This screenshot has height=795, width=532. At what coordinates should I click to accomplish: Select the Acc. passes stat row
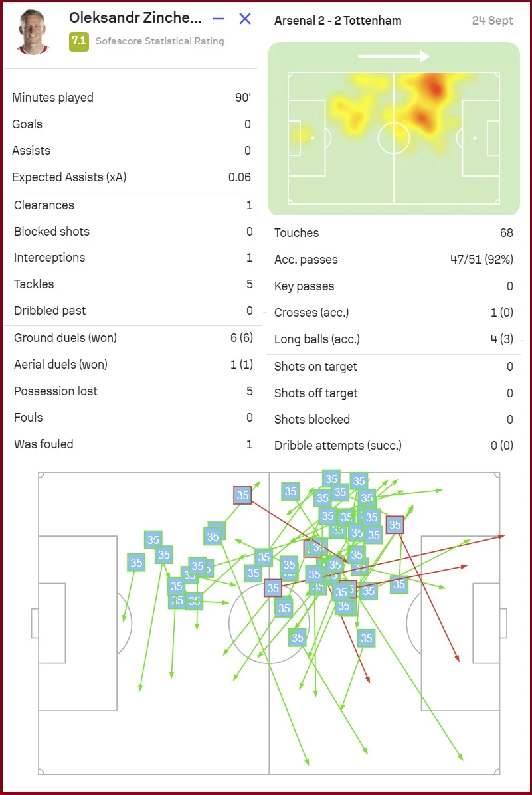[x=393, y=260]
